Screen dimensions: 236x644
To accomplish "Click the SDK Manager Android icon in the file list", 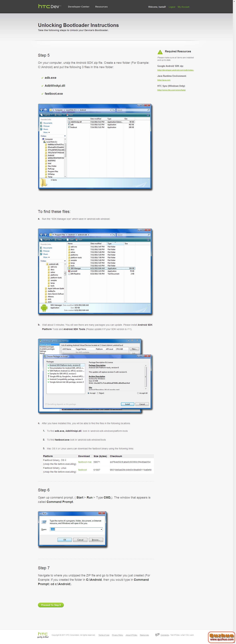I will [x=69, y=268].
